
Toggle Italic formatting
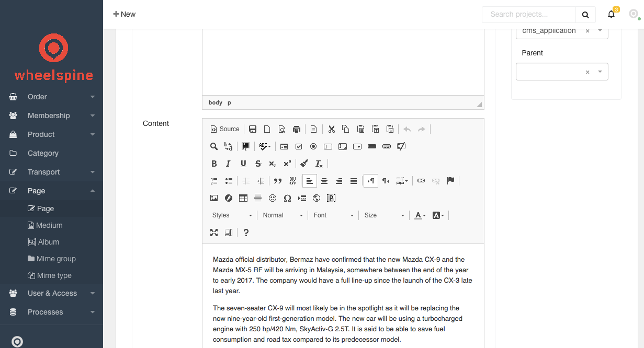[x=228, y=164]
